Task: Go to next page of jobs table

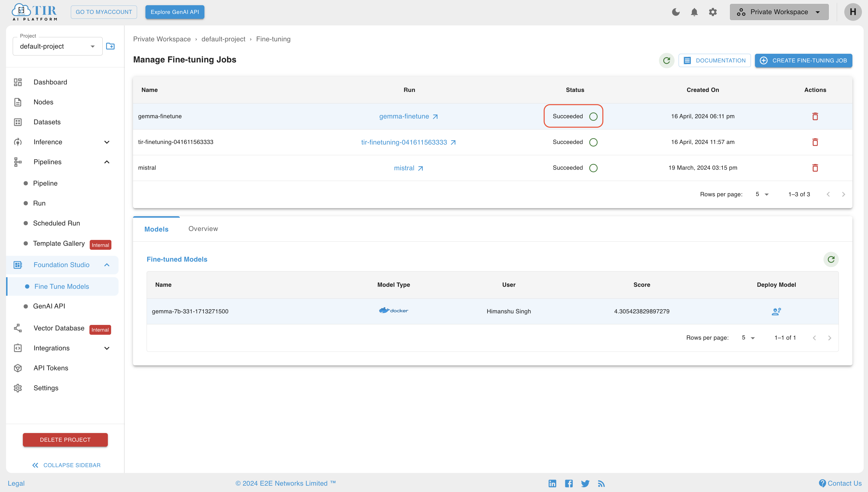Action: (x=843, y=194)
